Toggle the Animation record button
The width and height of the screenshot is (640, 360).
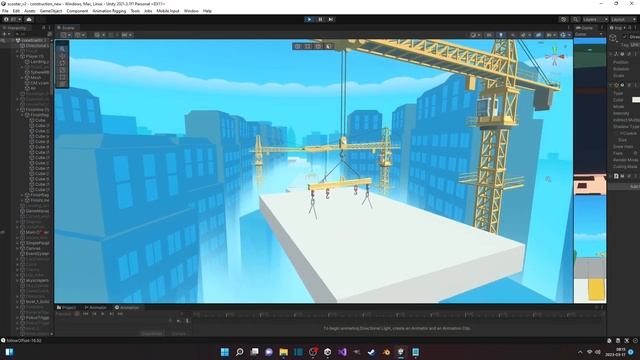[77, 314]
